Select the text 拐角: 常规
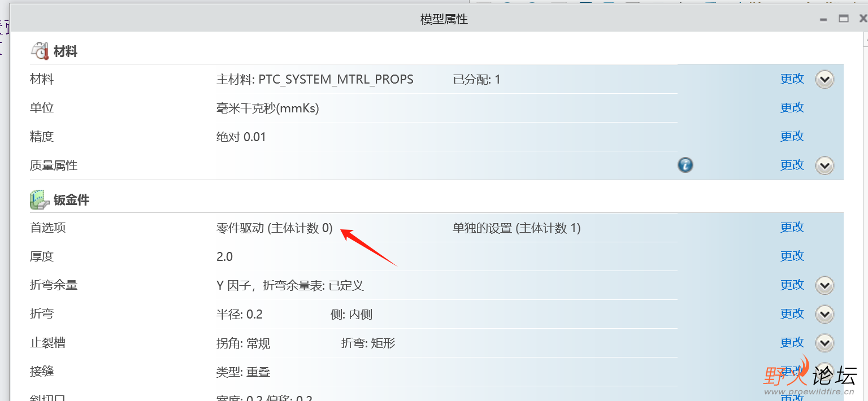Viewport: 868px width, 401px height. pyautogui.click(x=243, y=343)
